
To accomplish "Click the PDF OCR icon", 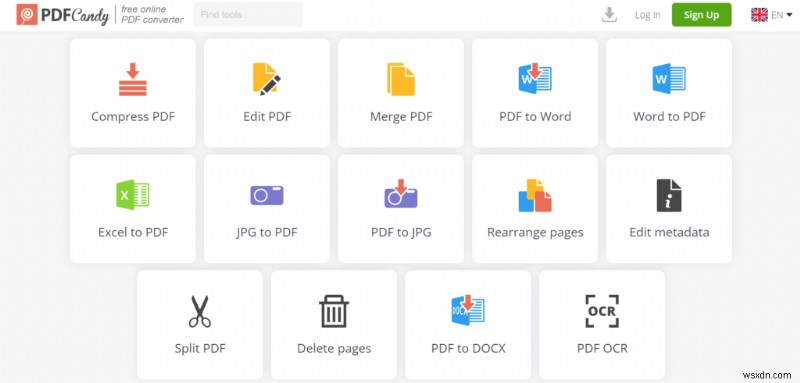I will (x=602, y=311).
